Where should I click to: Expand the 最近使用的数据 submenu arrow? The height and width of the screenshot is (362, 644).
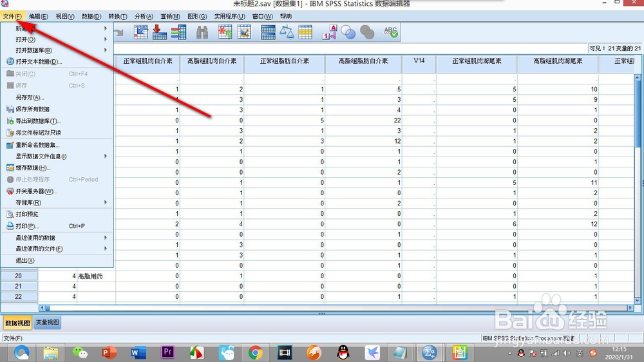click(106, 238)
